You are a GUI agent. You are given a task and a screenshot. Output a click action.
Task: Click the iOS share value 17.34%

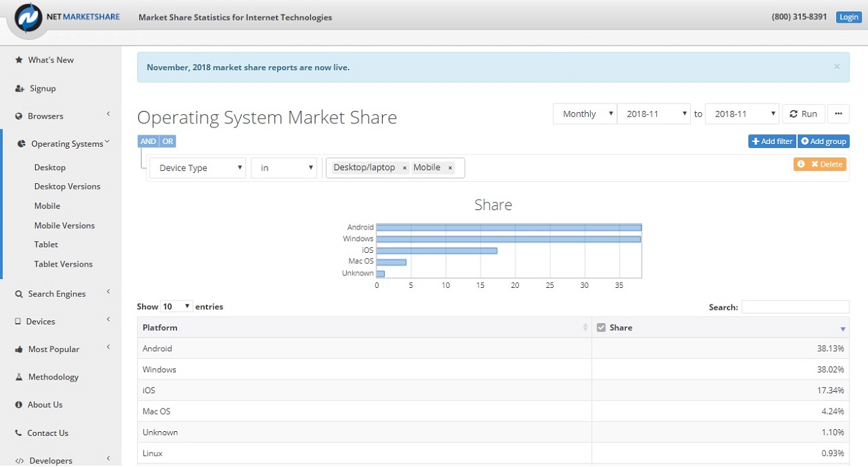(x=831, y=391)
